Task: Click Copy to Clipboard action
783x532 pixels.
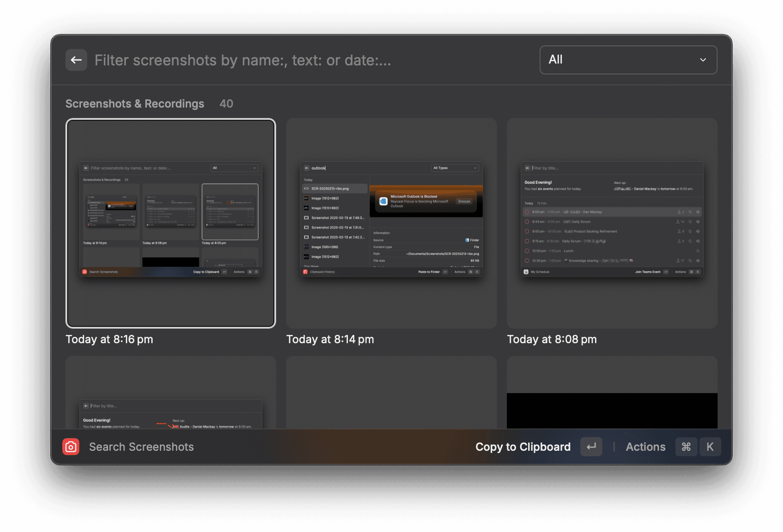Action: (x=523, y=447)
